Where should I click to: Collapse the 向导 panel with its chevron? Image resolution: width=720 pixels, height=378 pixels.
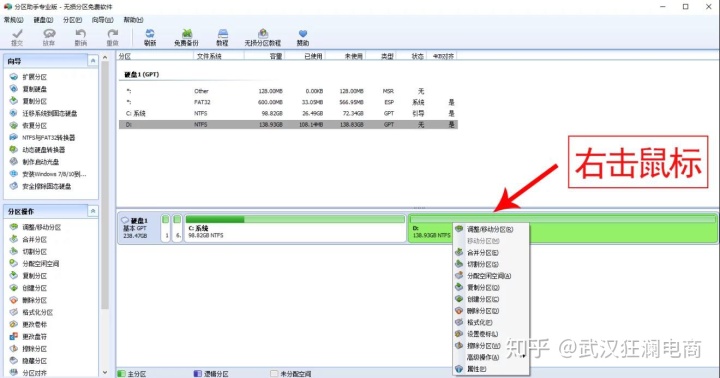click(x=93, y=61)
